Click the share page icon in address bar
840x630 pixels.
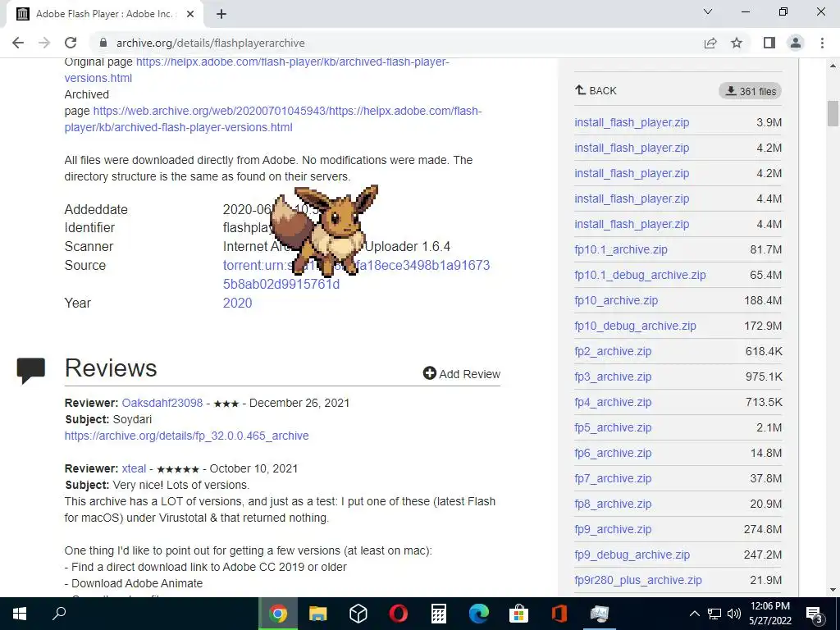pos(710,43)
